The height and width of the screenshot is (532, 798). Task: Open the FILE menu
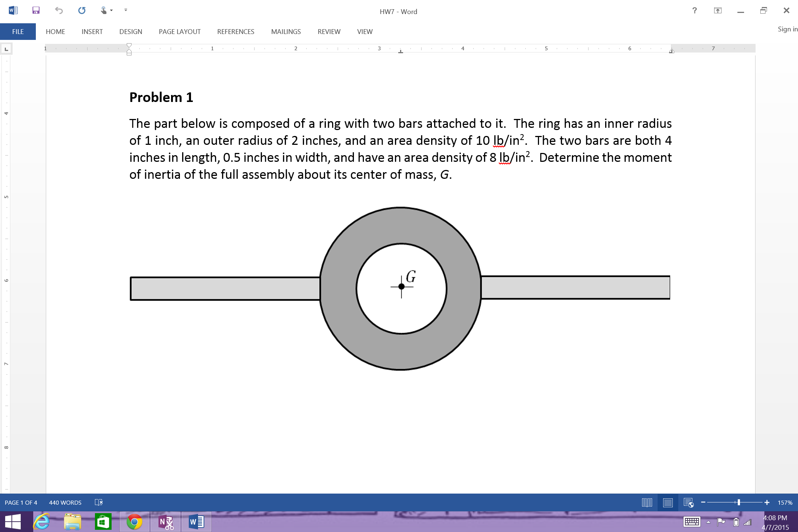point(17,31)
